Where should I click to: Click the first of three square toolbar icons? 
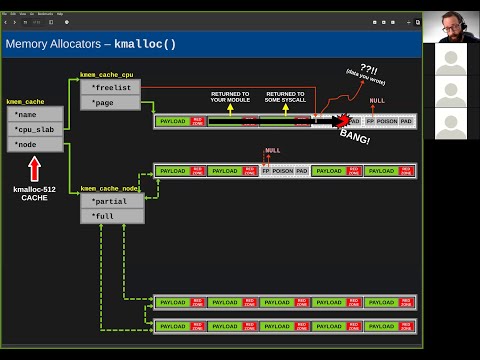coord(375,22)
